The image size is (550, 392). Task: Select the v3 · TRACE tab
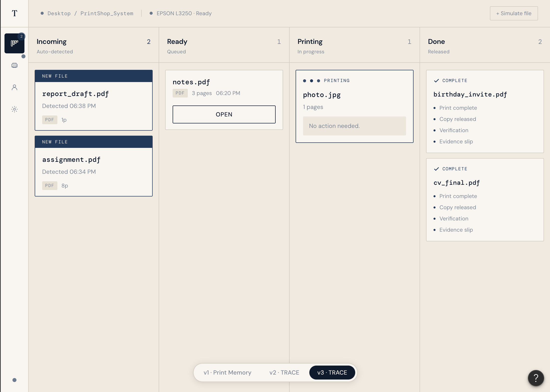tap(332, 373)
